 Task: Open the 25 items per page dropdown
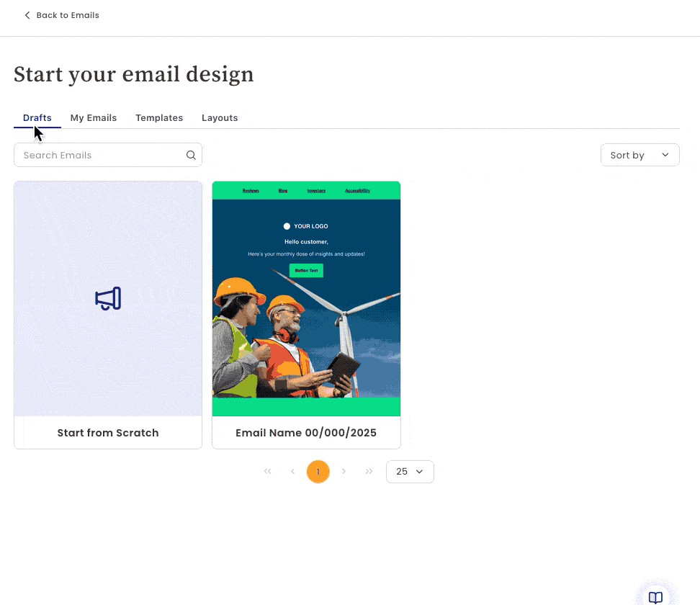pyautogui.click(x=410, y=472)
